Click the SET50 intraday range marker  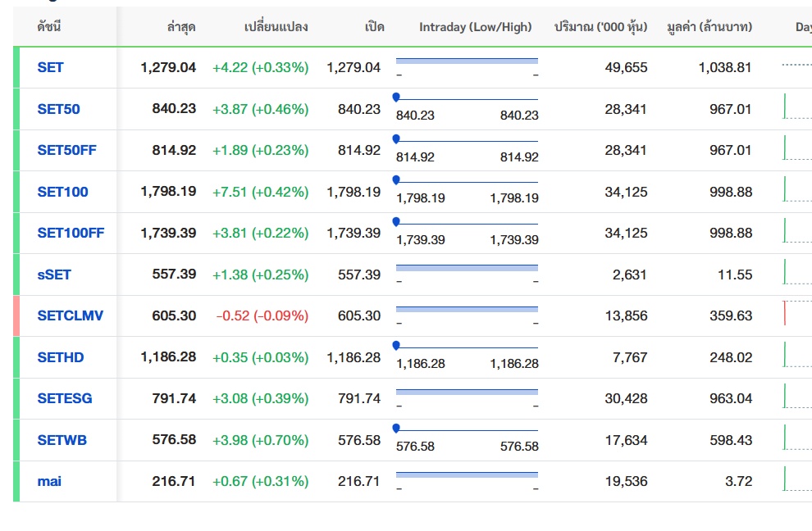[x=397, y=98]
